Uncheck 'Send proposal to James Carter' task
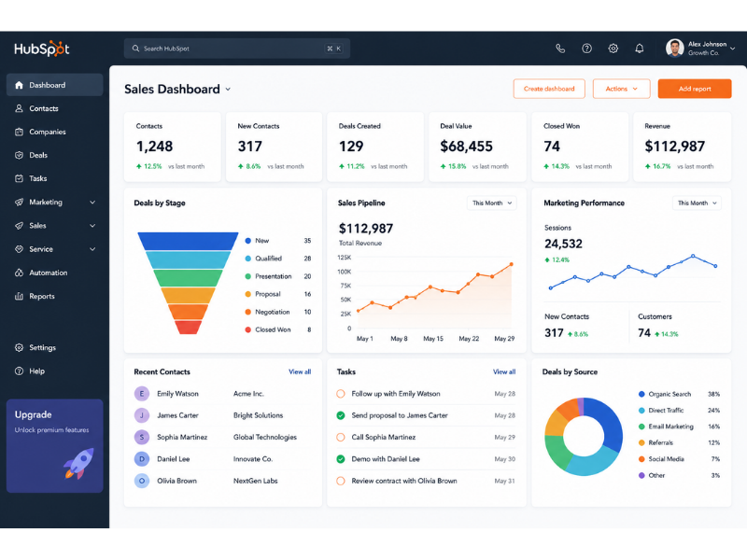This screenshot has width=747, height=560. pyautogui.click(x=341, y=415)
